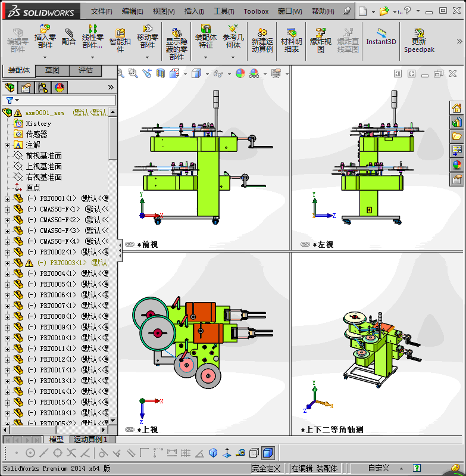
Task: Open Display Style dropdown arrow in view toolbar
Action: pos(207,74)
